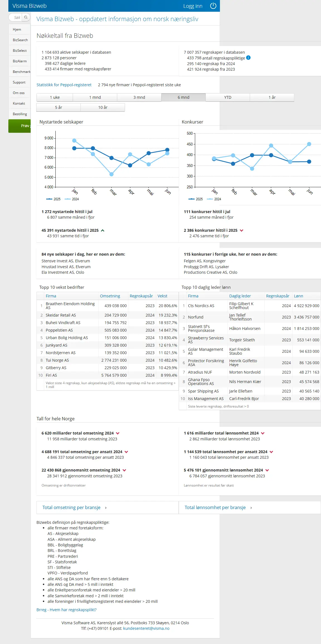Sort vekst table by Vekst column
321x644 pixels.
click(162, 296)
